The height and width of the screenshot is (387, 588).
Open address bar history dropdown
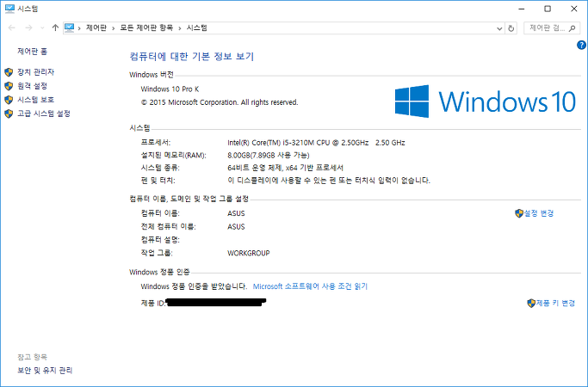point(499,28)
